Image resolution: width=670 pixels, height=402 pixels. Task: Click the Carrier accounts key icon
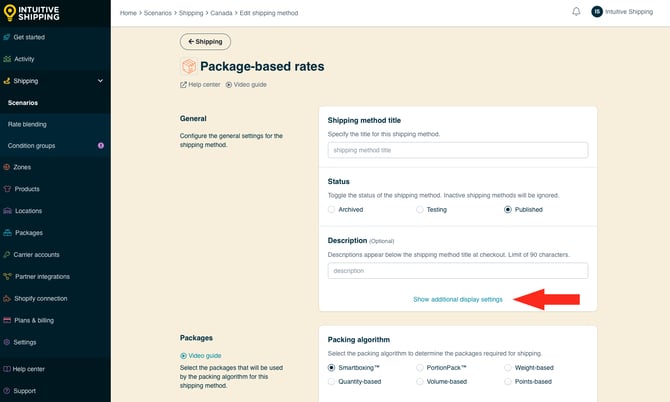[x=6, y=255]
